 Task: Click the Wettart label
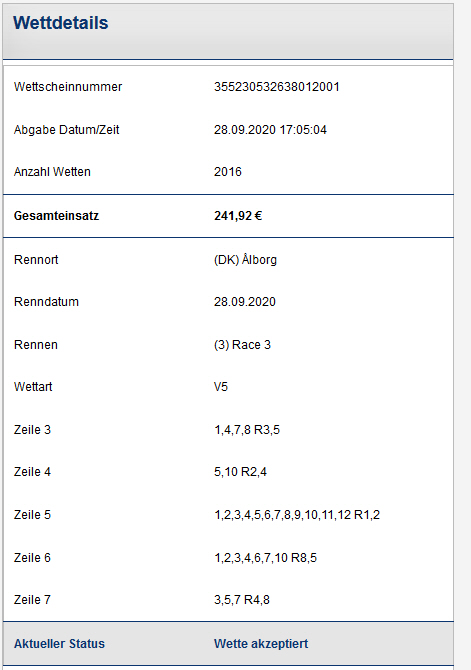(x=33, y=387)
